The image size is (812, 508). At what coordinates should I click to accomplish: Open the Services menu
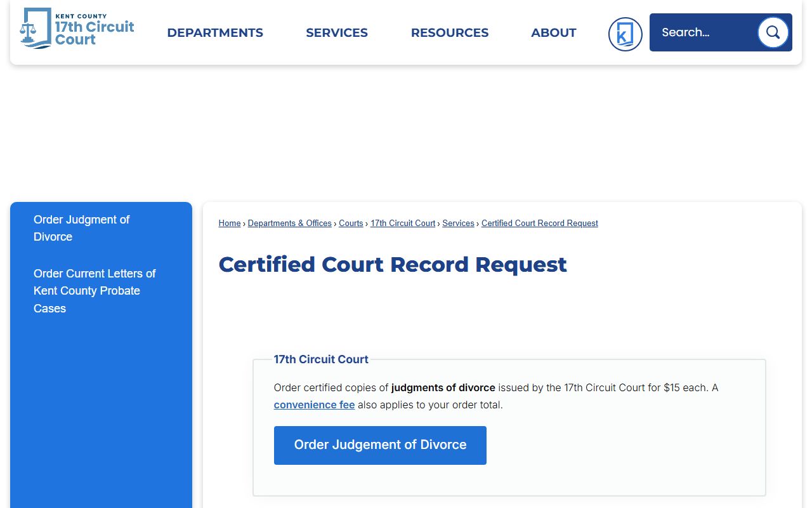click(x=337, y=32)
